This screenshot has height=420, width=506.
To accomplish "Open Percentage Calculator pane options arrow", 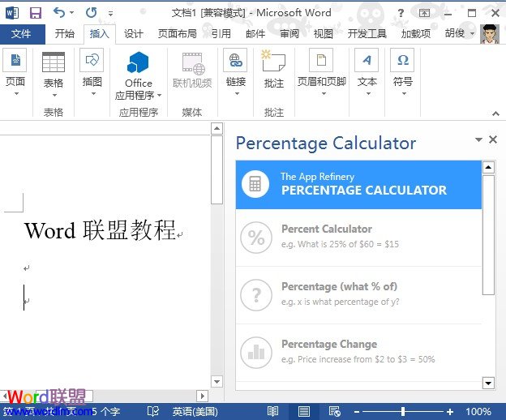I will click(x=478, y=140).
